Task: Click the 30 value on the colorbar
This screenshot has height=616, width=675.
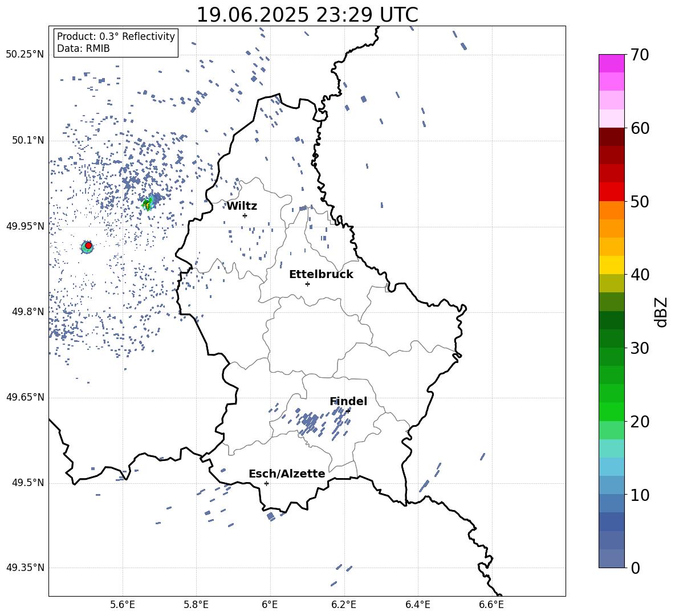Action: [640, 348]
